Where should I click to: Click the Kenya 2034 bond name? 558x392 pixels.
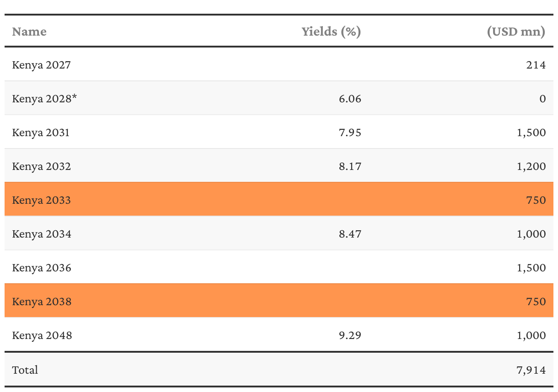(42, 234)
